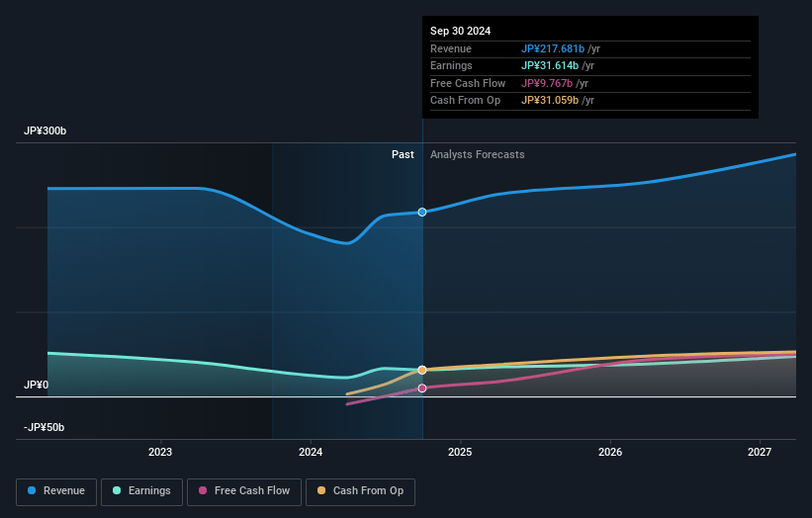Image resolution: width=812 pixels, height=518 pixels.
Task: Toggle the Earnings legend button
Action: [x=141, y=491]
